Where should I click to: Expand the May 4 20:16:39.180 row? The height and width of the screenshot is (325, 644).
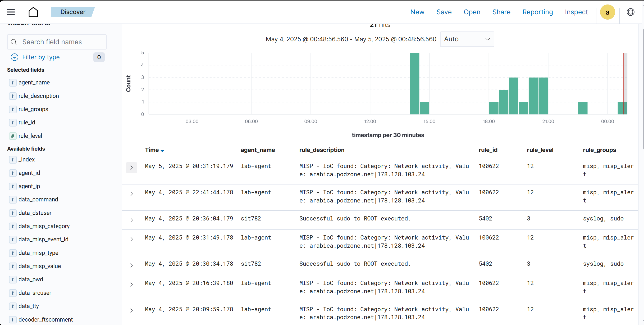coord(131,285)
